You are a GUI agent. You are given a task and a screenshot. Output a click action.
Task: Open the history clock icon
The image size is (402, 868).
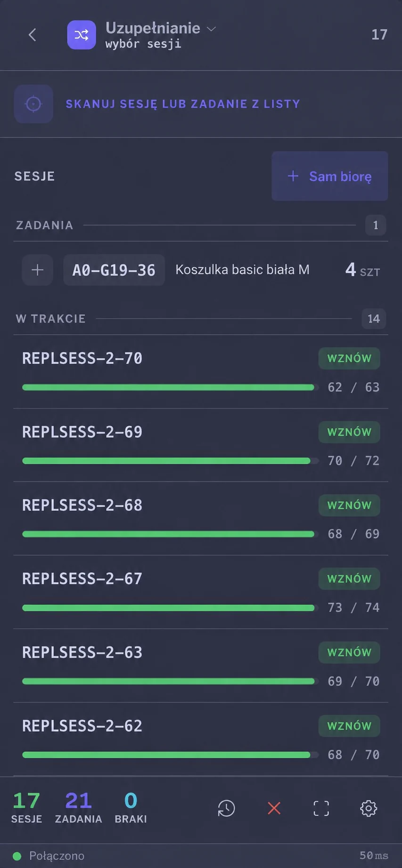pyautogui.click(x=226, y=808)
